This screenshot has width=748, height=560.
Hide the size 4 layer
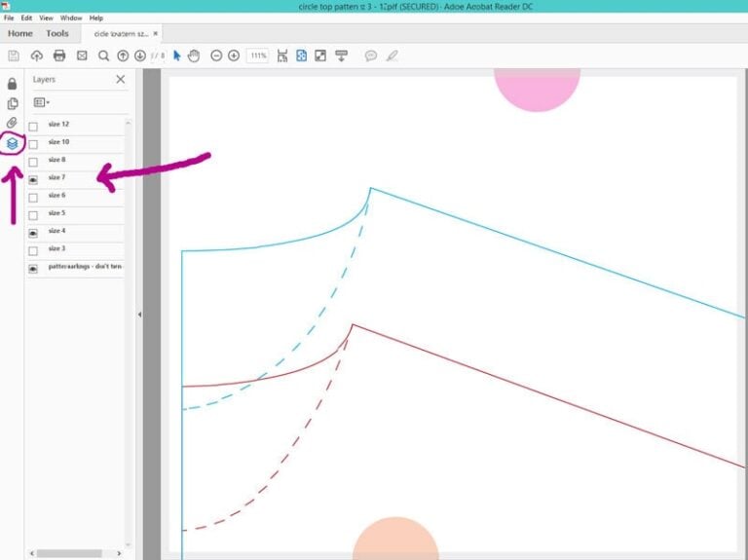(33, 234)
